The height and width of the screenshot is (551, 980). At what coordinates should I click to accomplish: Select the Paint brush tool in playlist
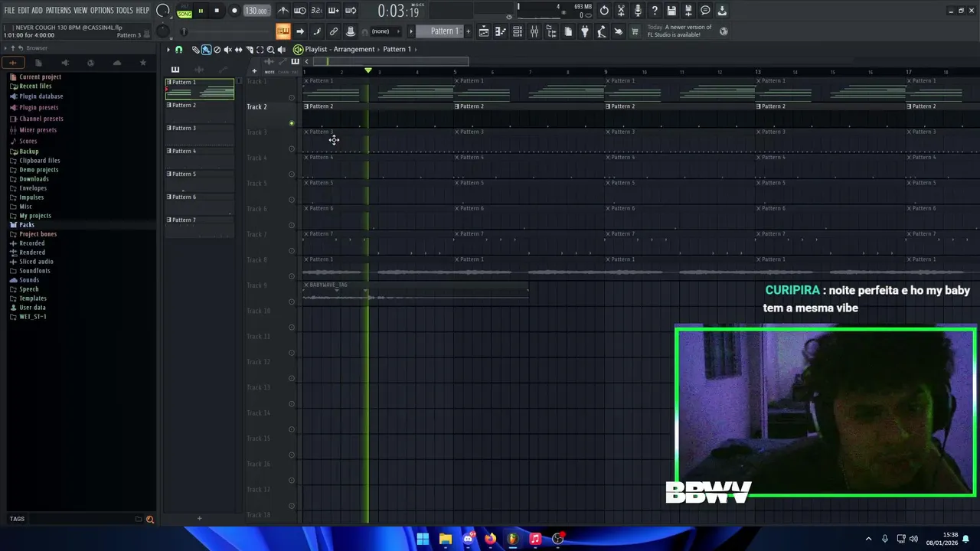[x=206, y=50]
